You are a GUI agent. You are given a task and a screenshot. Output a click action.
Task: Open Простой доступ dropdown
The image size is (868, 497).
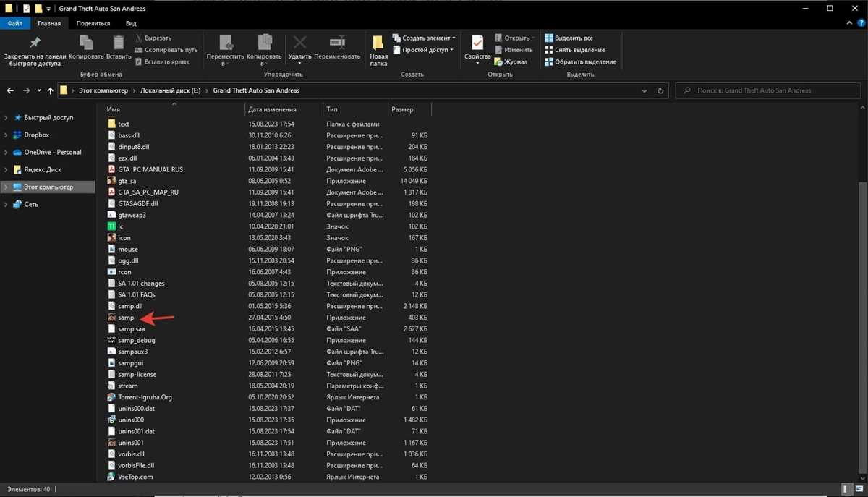click(x=423, y=50)
